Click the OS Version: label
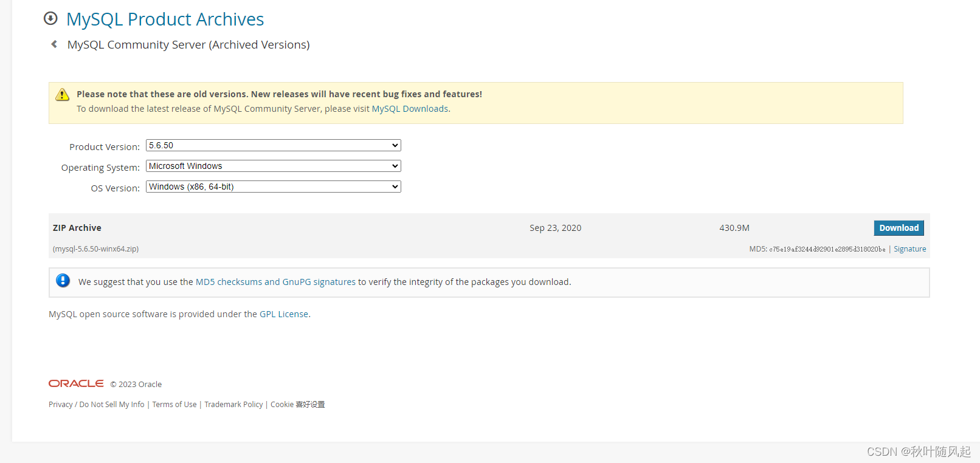The image size is (980, 463). [x=116, y=188]
